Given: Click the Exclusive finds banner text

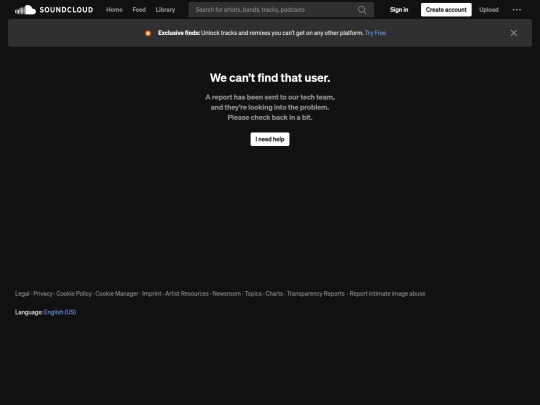Looking at the screenshot, I should point(261,33).
